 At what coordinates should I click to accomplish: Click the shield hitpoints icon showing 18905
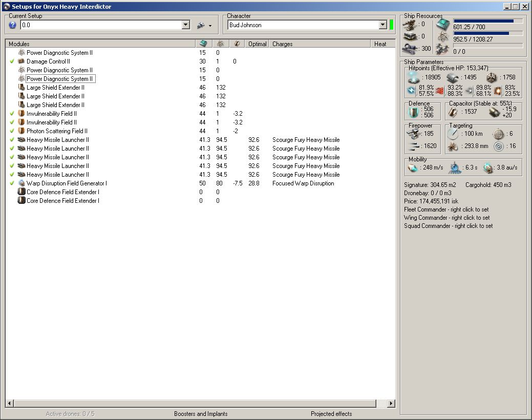pos(414,77)
